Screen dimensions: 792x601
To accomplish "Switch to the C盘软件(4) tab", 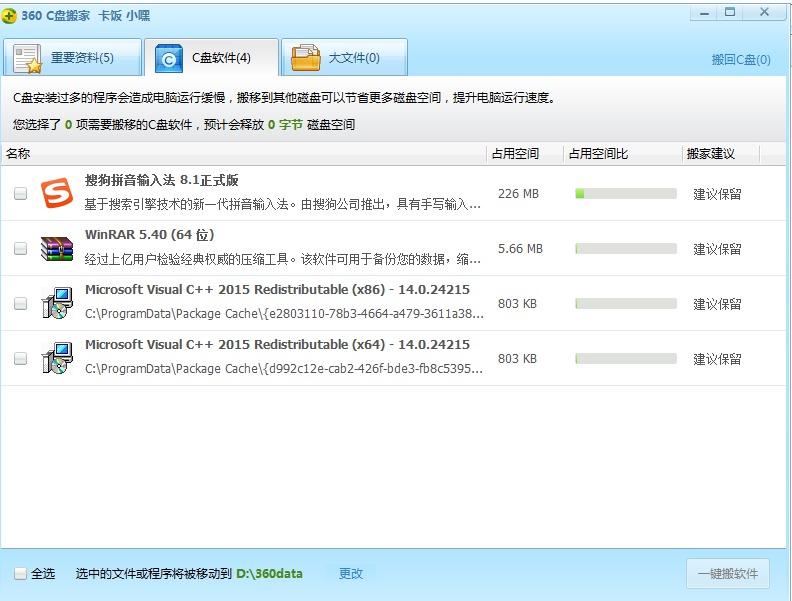I will coord(212,58).
